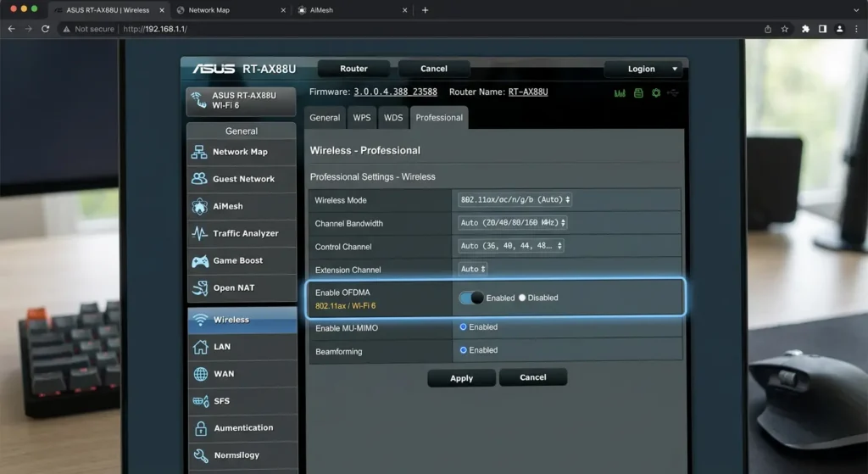Viewport: 868px width, 474px height.
Task: Click Cancel button below the settings
Action: pos(533,377)
